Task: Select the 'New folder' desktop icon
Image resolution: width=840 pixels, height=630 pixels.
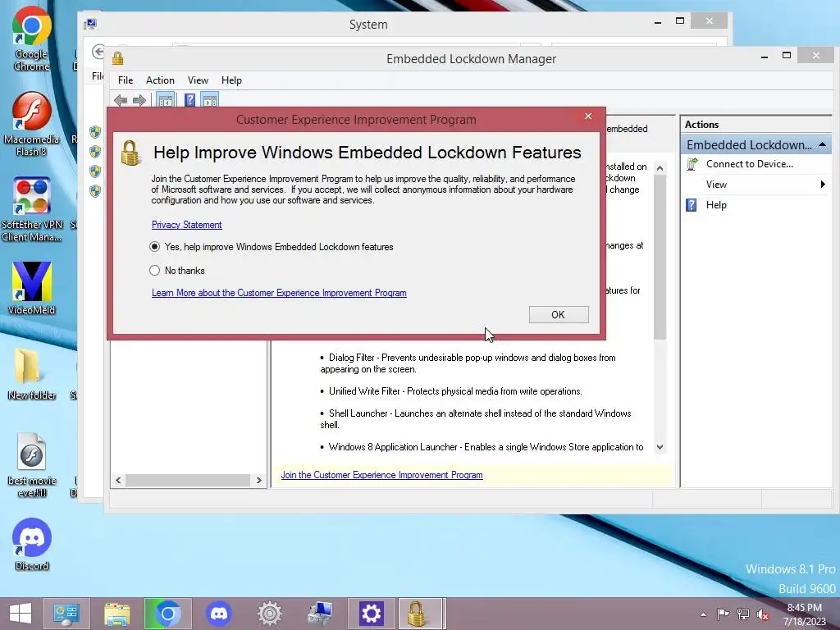Action: pyautogui.click(x=32, y=374)
